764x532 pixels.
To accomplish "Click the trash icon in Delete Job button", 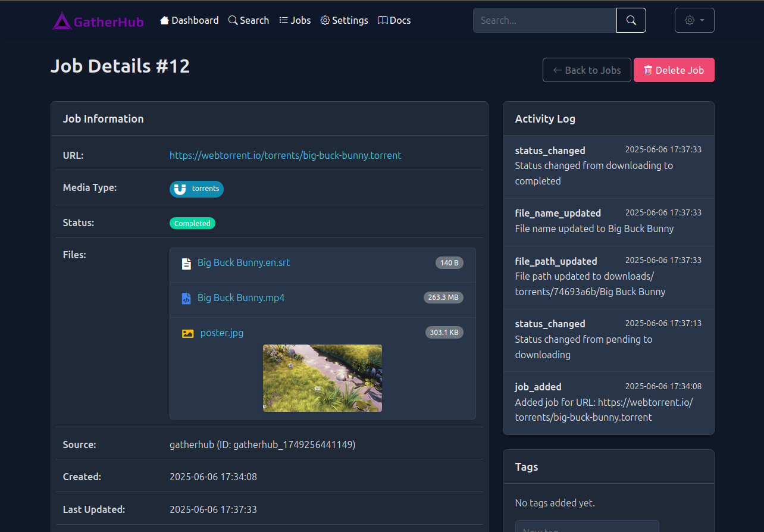I will (647, 70).
